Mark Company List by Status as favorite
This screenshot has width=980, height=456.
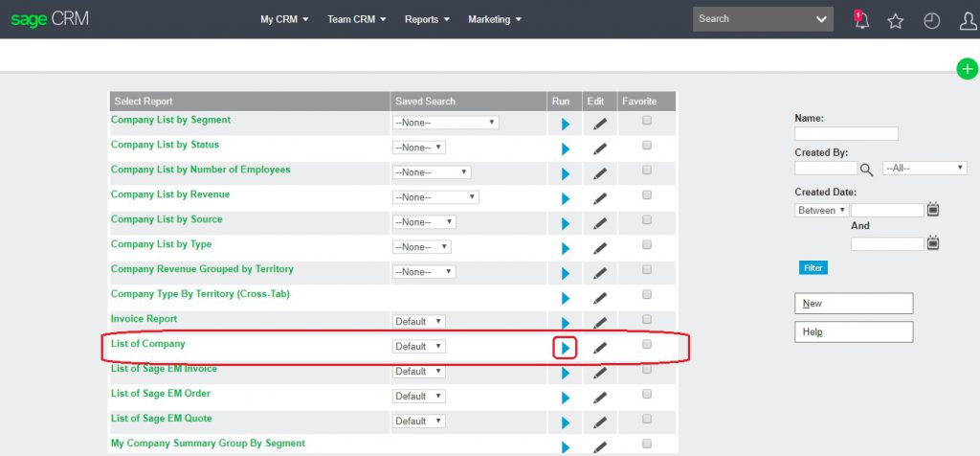(647, 145)
